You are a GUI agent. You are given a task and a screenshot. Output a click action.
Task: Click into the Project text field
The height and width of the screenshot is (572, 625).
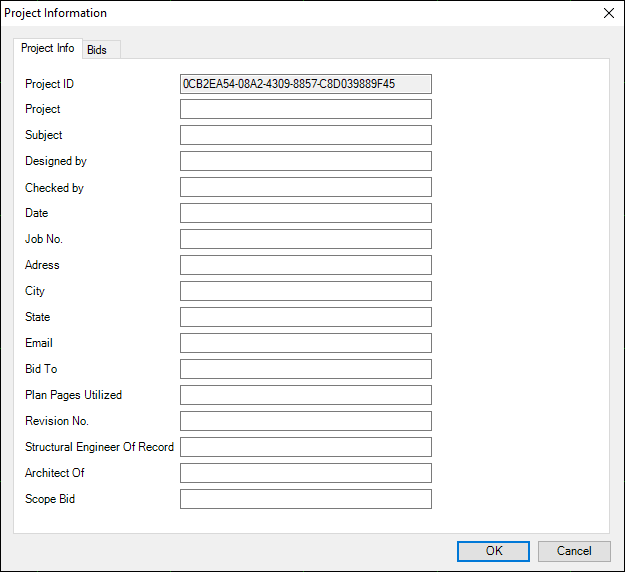click(x=305, y=109)
